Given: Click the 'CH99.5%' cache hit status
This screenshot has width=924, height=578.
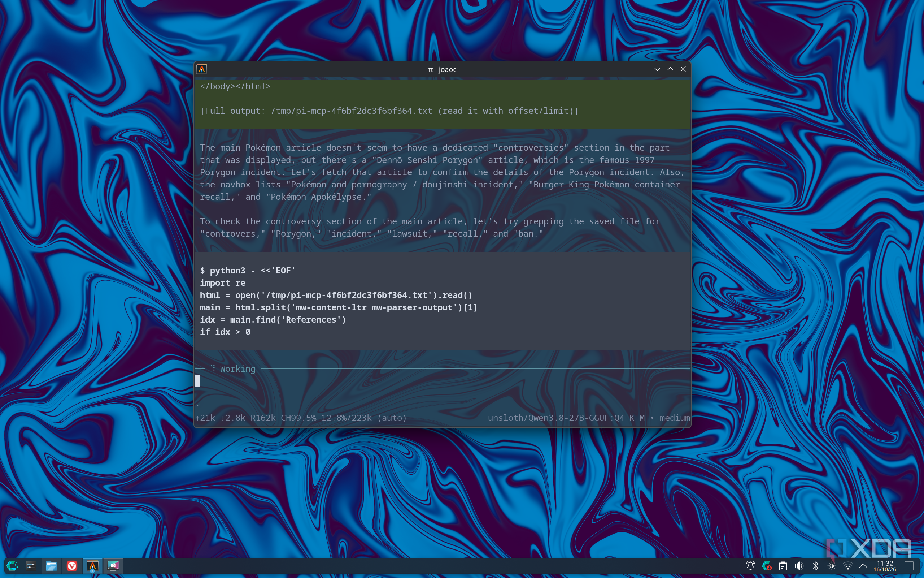Looking at the screenshot, I should point(298,418).
